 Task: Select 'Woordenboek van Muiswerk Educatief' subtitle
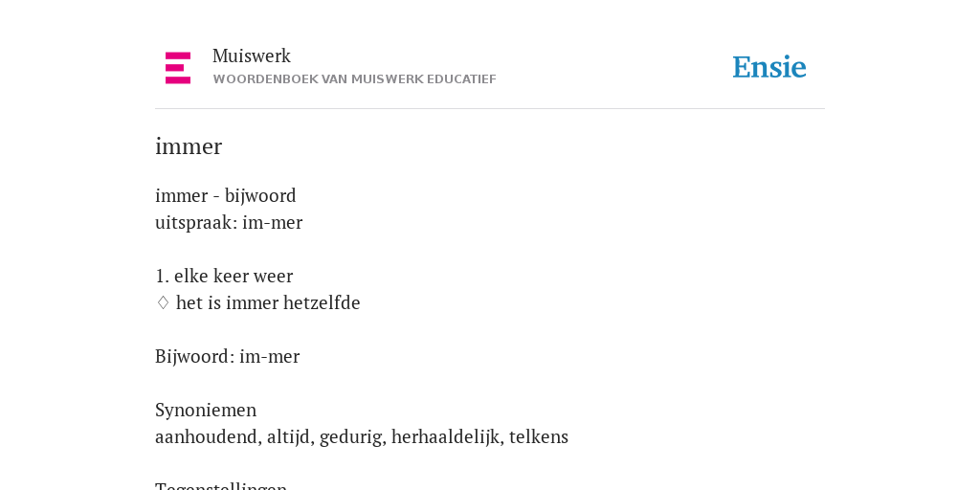tap(354, 79)
